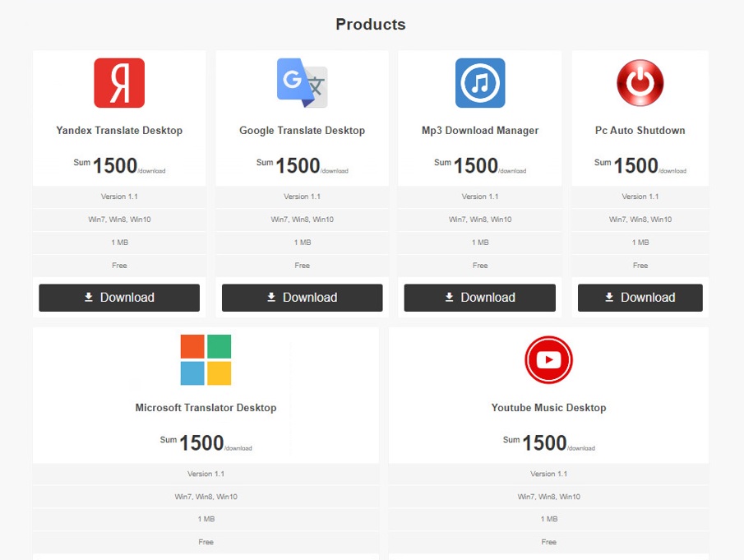Viewport: 744px width, 560px height.
Task: Click the Mp3 Download Manager music icon
Action: [x=480, y=83]
